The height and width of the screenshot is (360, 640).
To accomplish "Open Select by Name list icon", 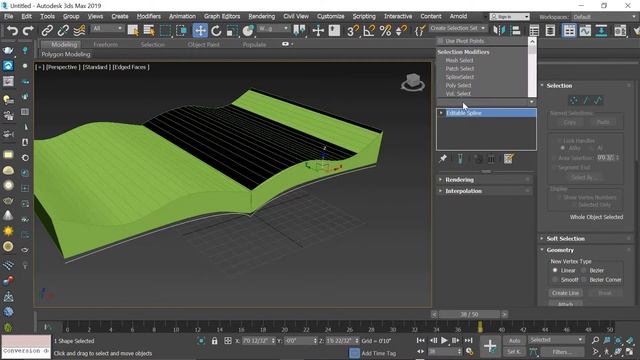I will 149,31.
